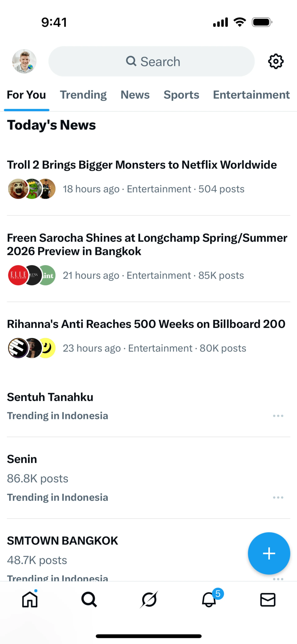Open the profile avatar at top left
Viewport: 297px width, 644px height.
(x=24, y=61)
